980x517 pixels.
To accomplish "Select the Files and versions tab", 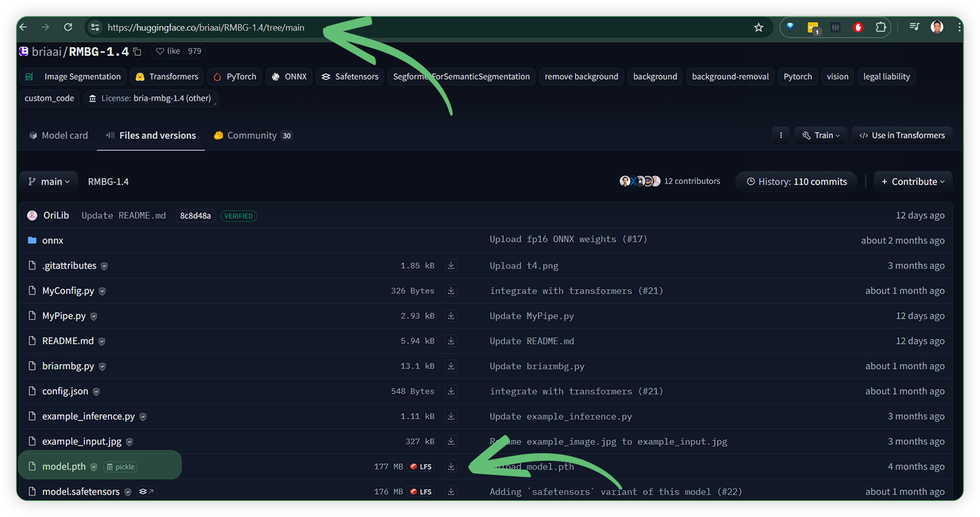I will [x=151, y=135].
